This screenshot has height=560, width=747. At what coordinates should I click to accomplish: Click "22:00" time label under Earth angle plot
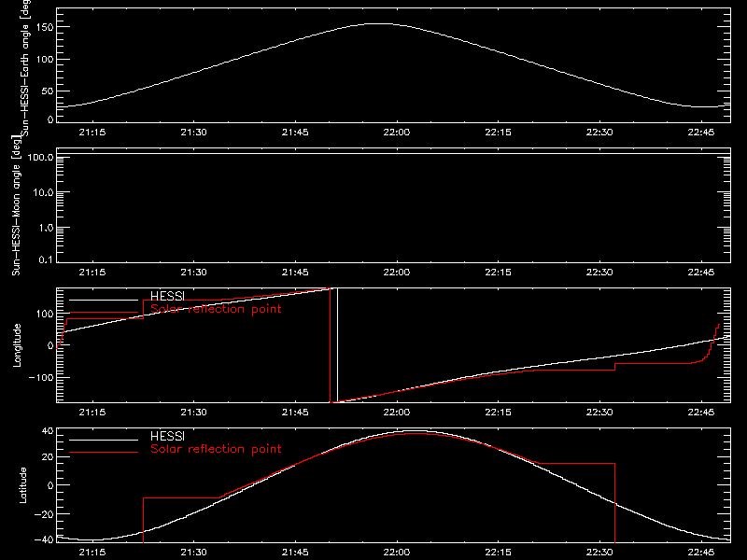click(396, 133)
